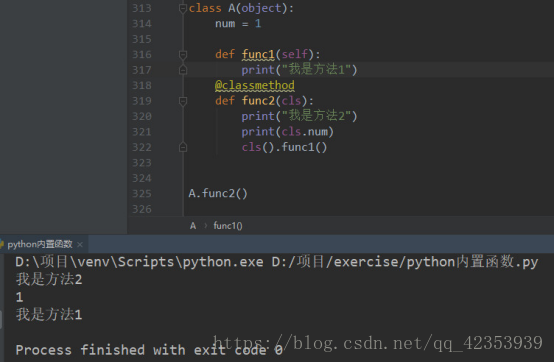Click python.exe command line in console
This screenshot has height=363, width=554.
[x=277, y=262]
